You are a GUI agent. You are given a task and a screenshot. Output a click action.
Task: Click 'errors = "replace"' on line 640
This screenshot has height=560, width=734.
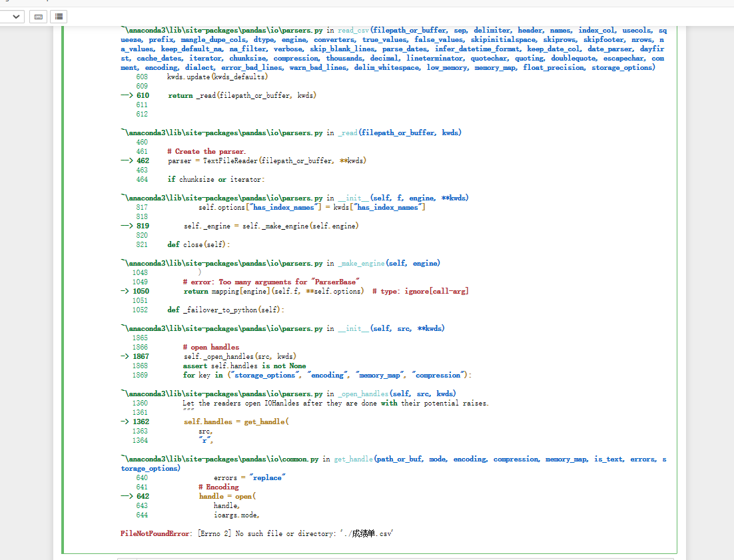[x=250, y=477]
